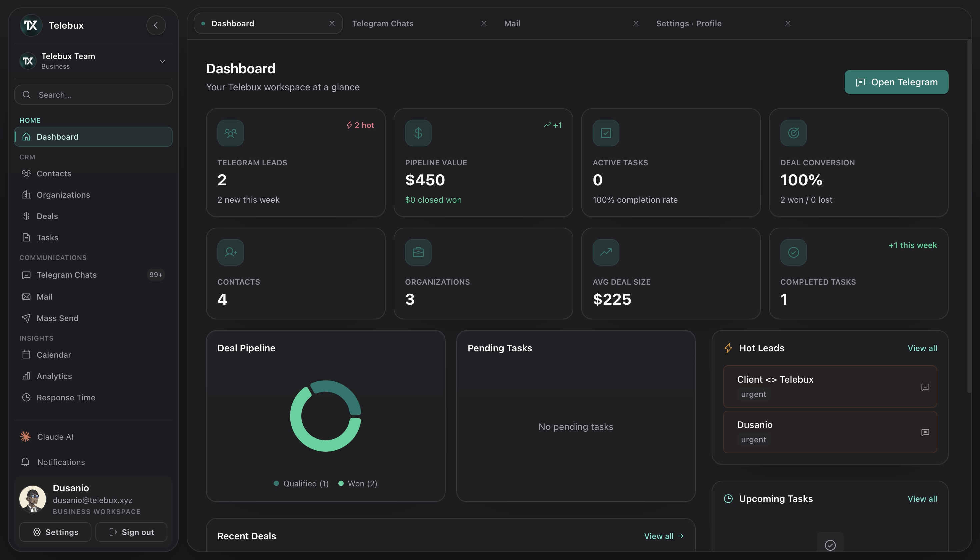
Task: Click the Pipeline Value dollar icon
Action: point(418,133)
